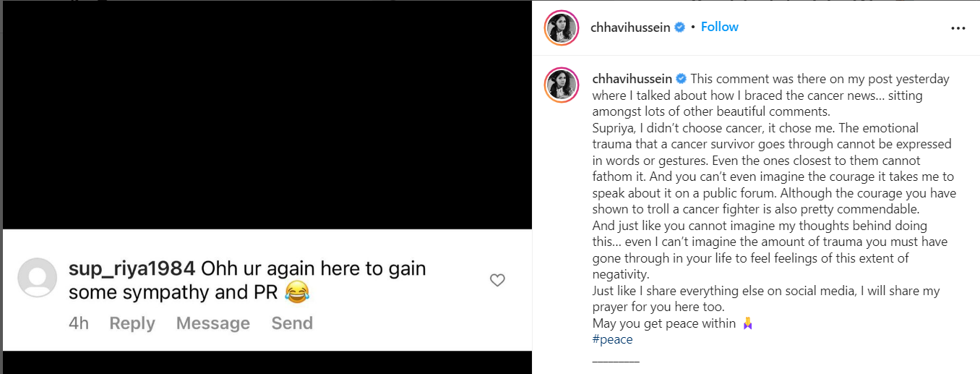This screenshot has width=980, height=374.
Task: Open the three-dot more options menu
Action: [958, 28]
